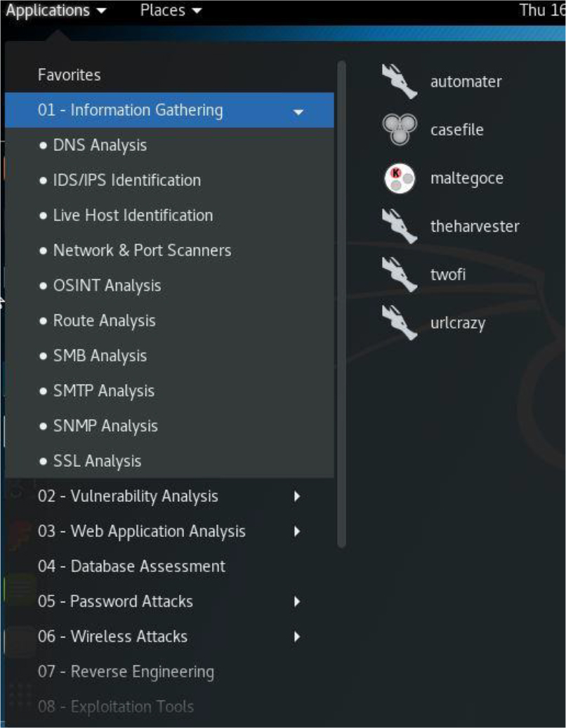Expand the 02 - Vulnerability Analysis submenu arrow
The image size is (566, 728).
pyautogui.click(x=297, y=496)
